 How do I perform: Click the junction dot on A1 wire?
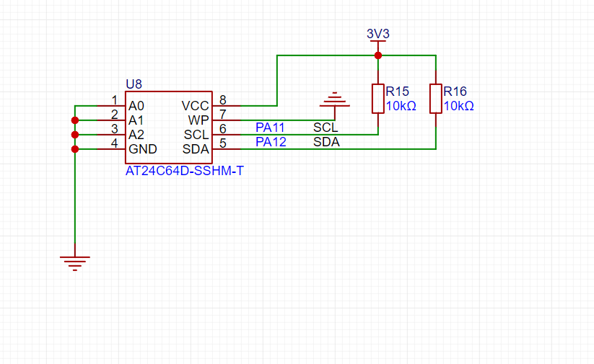pos(74,120)
